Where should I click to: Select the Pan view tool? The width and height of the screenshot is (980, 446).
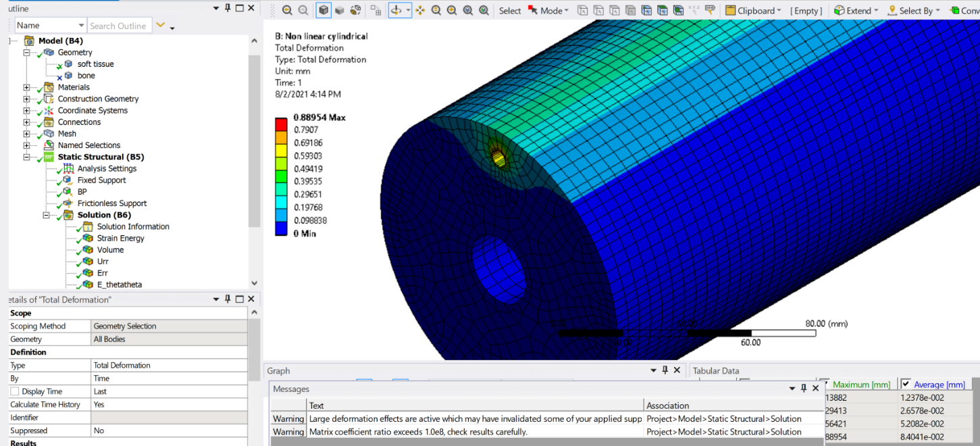coord(420,10)
